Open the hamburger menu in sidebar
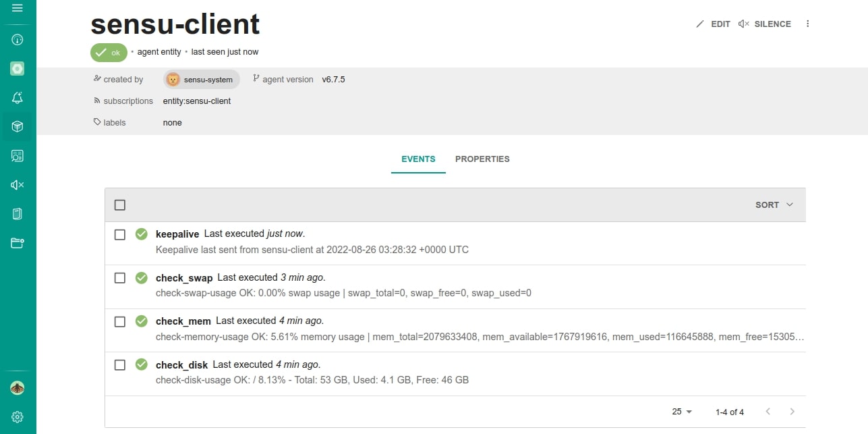868x434 pixels. tap(18, 8)
